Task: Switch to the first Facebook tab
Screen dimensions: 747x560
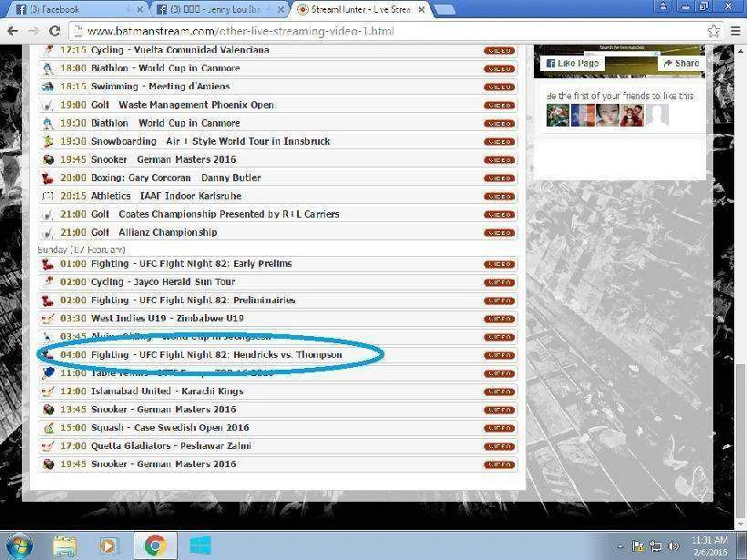Action: click(77, 9)
